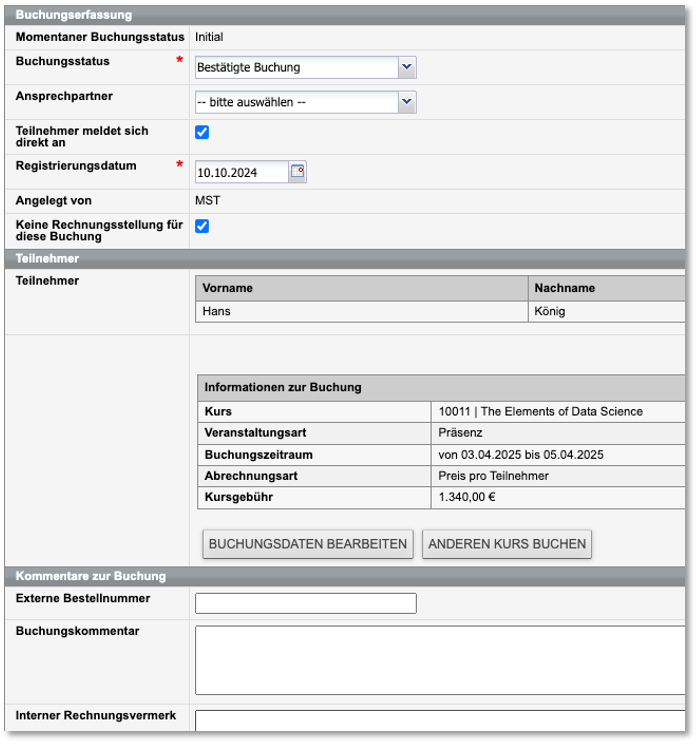The width and height of the screenshot is (698, 744).
Task: Click the course entry 'The Elements of Data Science'
Action: tap(540, 411)
